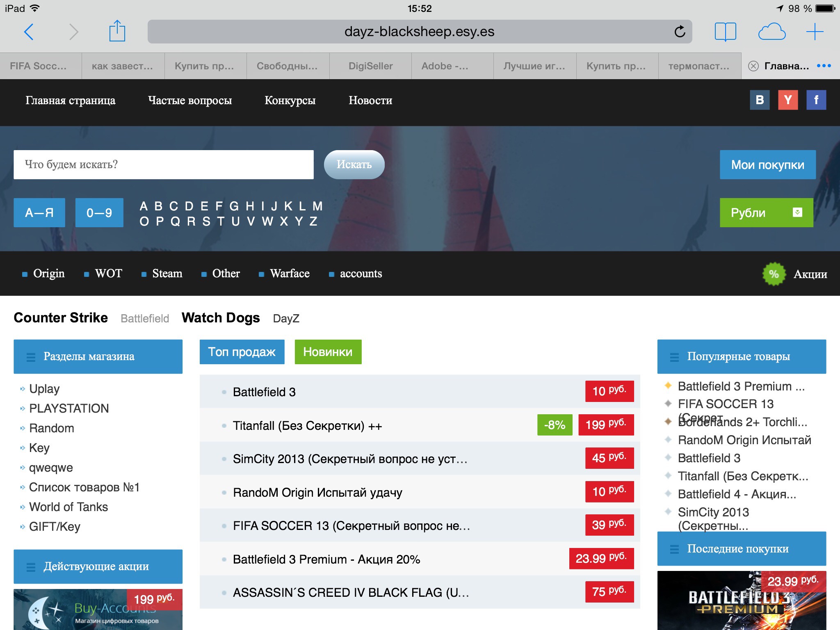The width and height of the screenshot is (840, 630).
Task: Open popular item FIFA SOCCER 13
Action: pyautogui.click(x=726, y=404)
